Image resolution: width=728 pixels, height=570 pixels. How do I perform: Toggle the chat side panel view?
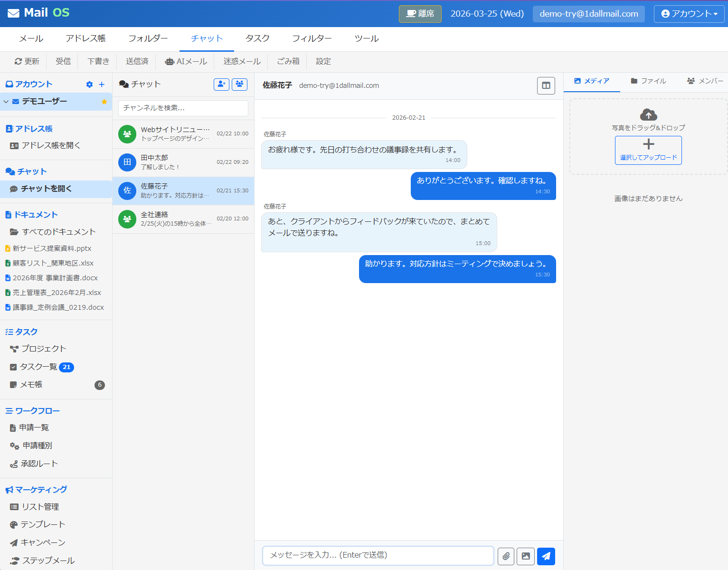(x=546, y=85)
